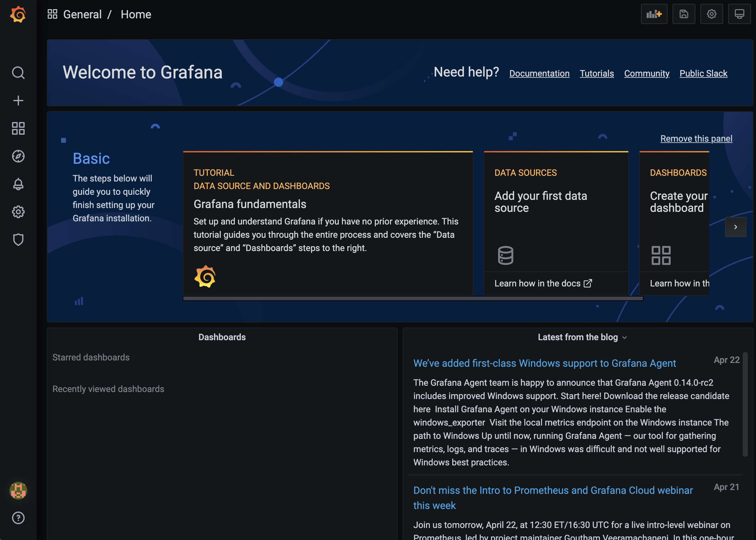Open the Server Admin shield icon
Viewport: 756px width, 540px height.
[18, 240]
